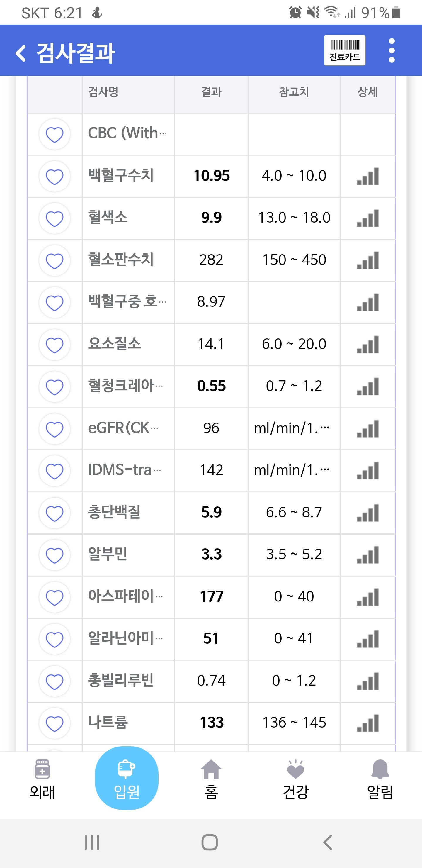Expand truncated 아스파테이… test name
This screenshot has height=868, width=422.
pyautogui.click(x=125, y=596)
